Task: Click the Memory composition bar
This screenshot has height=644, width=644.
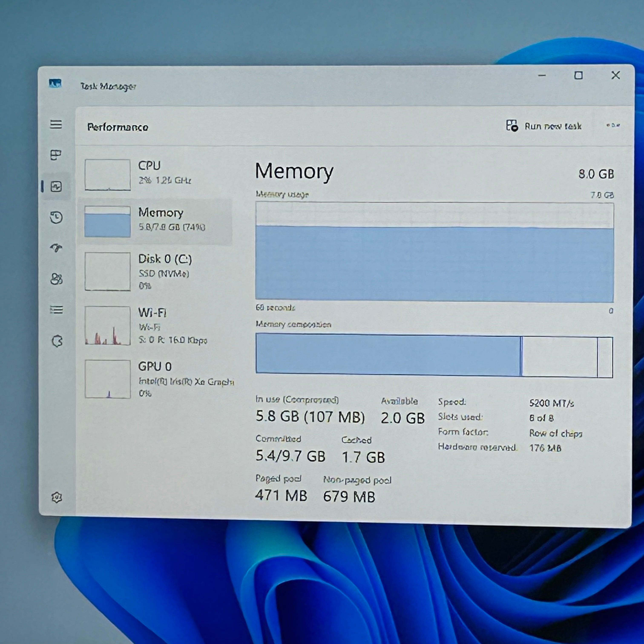Action: [x=434, y=356]
